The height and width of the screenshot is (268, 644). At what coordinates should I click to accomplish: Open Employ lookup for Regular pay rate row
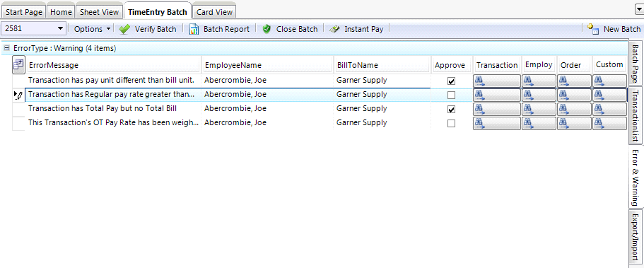pyautogui.click(x=539, y=95)
